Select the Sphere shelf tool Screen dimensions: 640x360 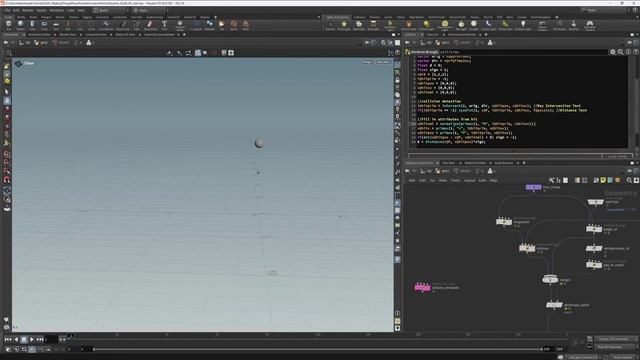click(20, 25)
